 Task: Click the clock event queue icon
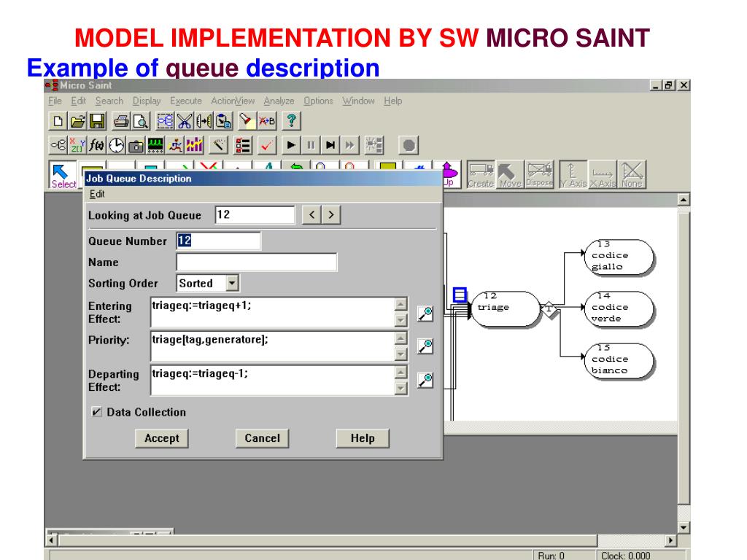pos(116,145)
